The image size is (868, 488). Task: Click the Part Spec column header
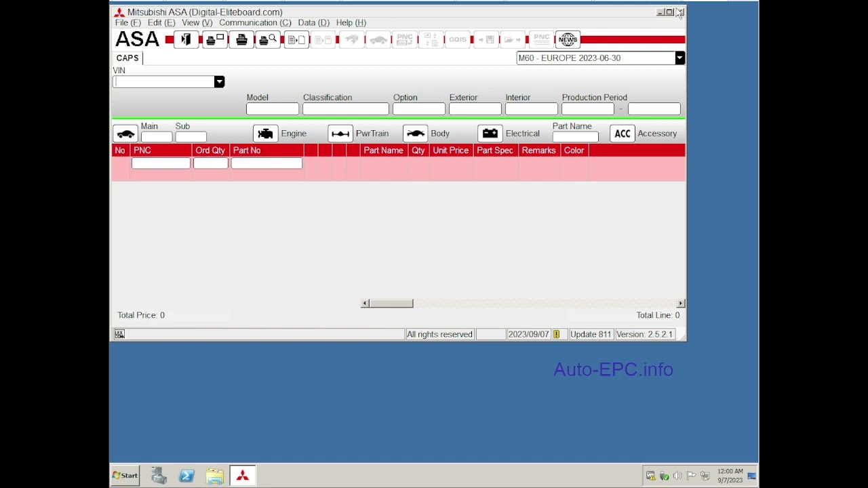click(x=495, y=150)
